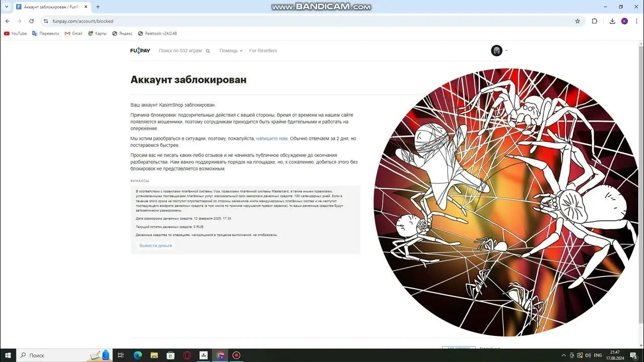
Task: Launch Microsoft Edge from the taskbar
Action: [x=137, y=355]
